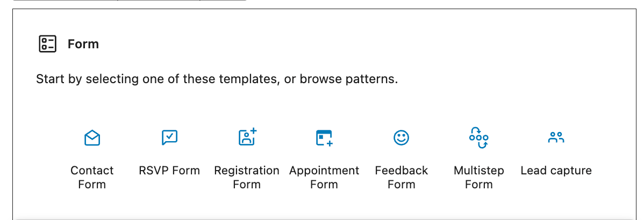Select the Appointment Form calendar icon
Viewport: 644px width, 220px height.
click(324, 138)
